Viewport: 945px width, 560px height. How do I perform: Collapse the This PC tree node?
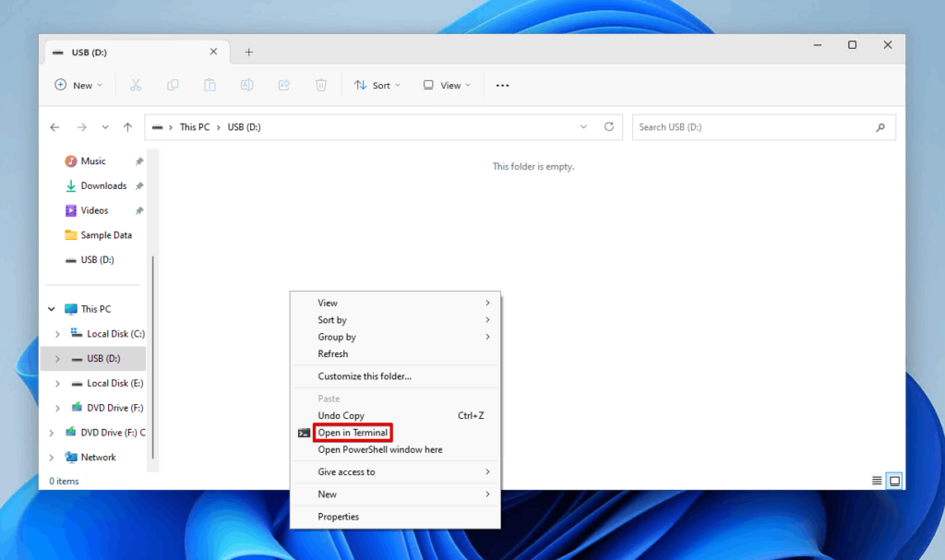[52, 308]
